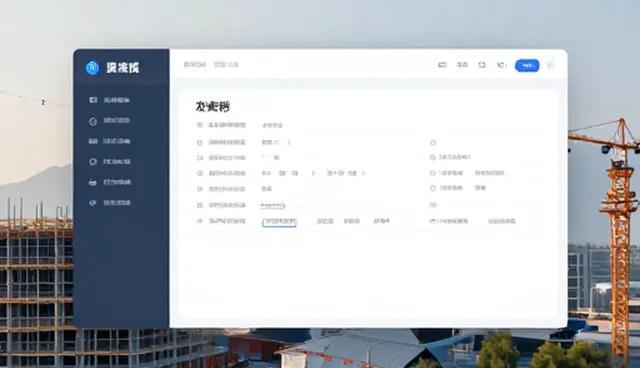Open the first sidebar menu item with rectangle icon
Viewport: 640px width, 368px height.
coord(109,100)
